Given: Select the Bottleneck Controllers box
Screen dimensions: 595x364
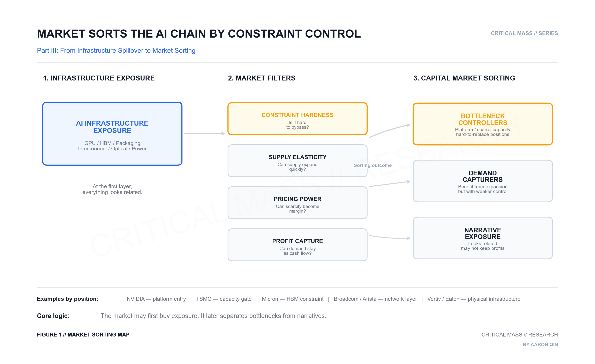Looking at the screenshot, I should tap(482, 124).
